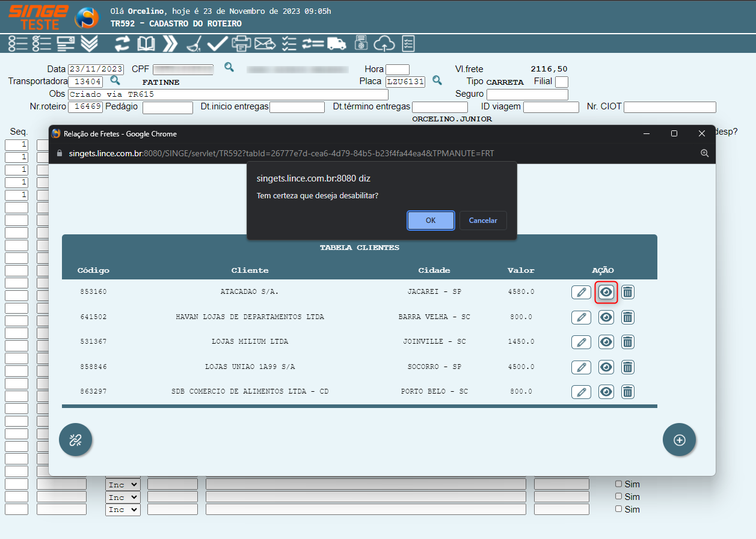Click the magnifier next to Placa field

pyautogui.click(x=438, y=80)
